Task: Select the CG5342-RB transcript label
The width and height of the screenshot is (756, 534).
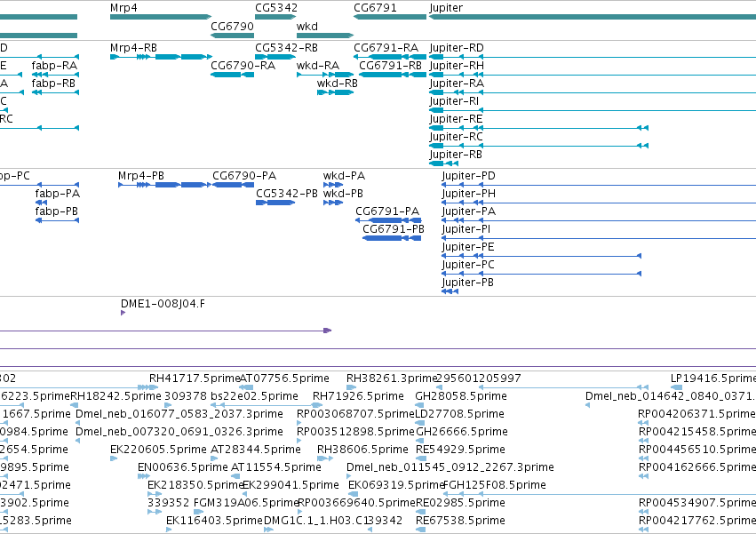Action: 286,48
